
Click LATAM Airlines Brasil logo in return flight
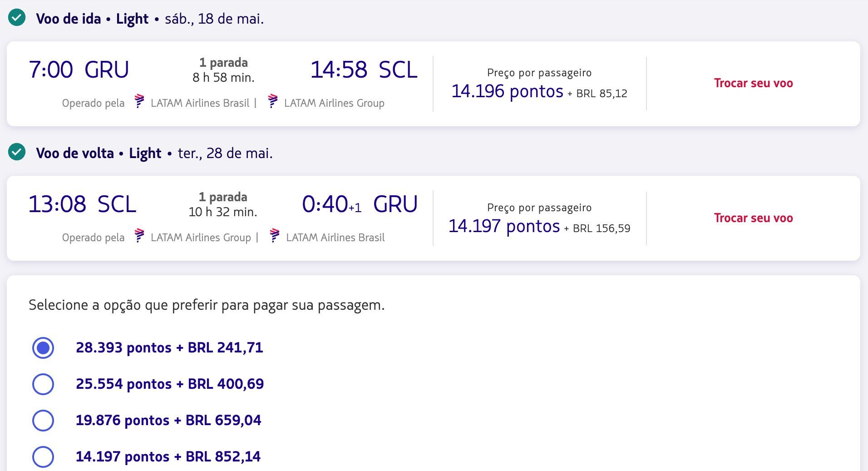tap(274, 235)
